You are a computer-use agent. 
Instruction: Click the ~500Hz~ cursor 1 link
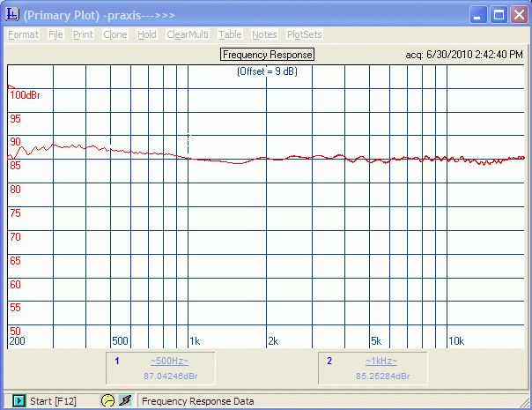[x=169, y=361]
